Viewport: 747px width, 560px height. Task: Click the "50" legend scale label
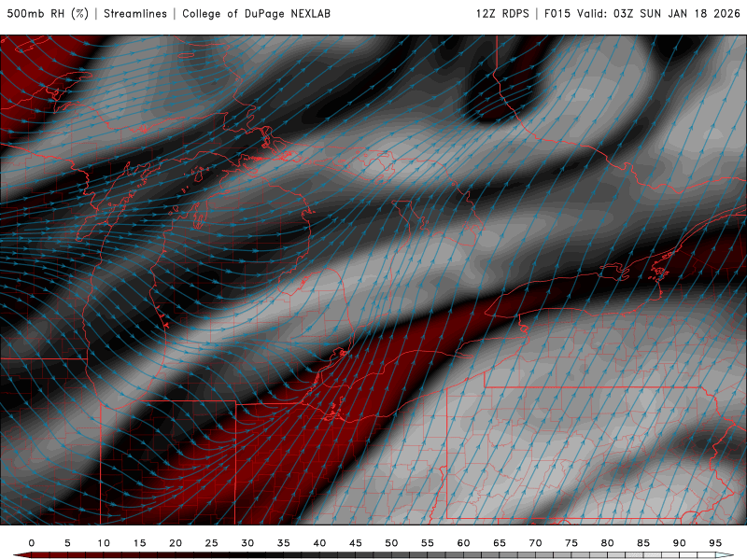(x=391, y=543)
